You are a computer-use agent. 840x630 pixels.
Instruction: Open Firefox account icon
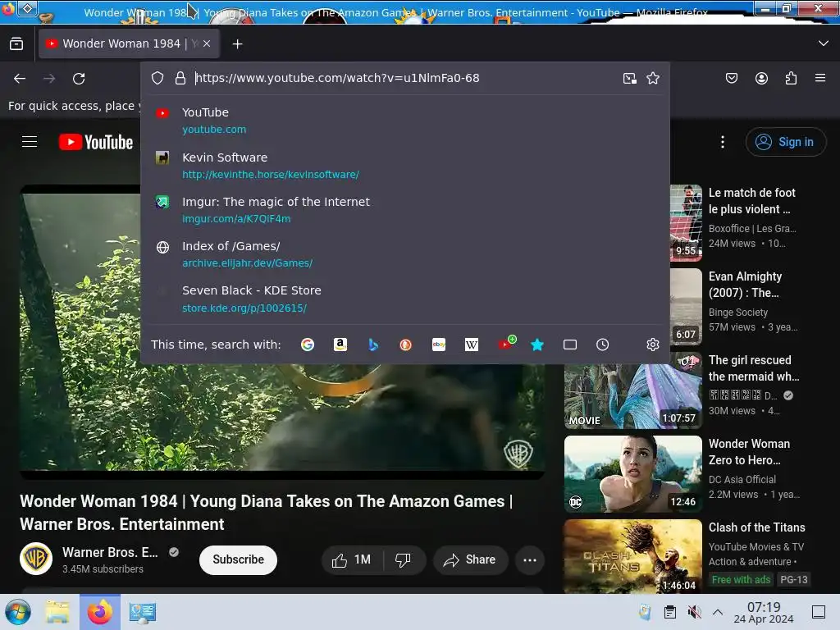point(761,78)
